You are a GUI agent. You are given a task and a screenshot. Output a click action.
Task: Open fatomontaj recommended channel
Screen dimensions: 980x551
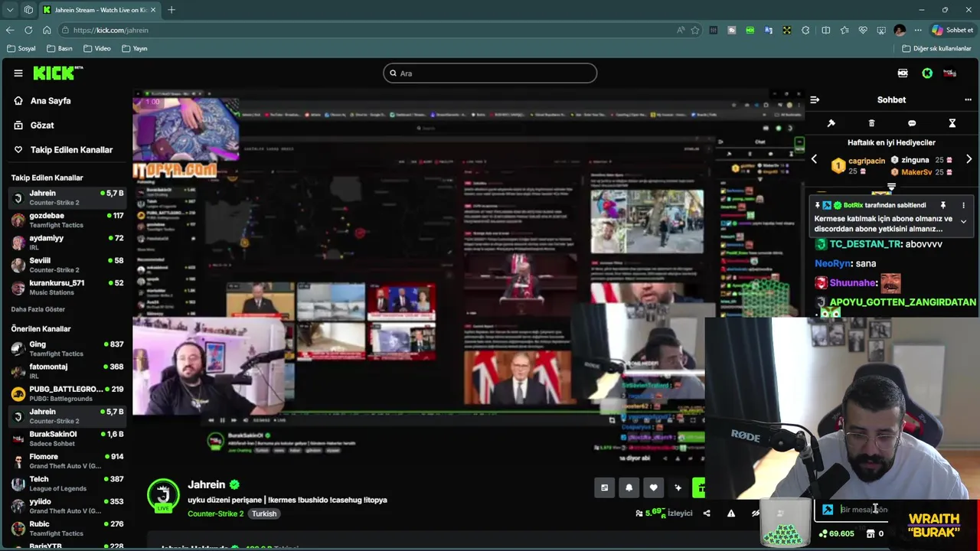[67, 371]
